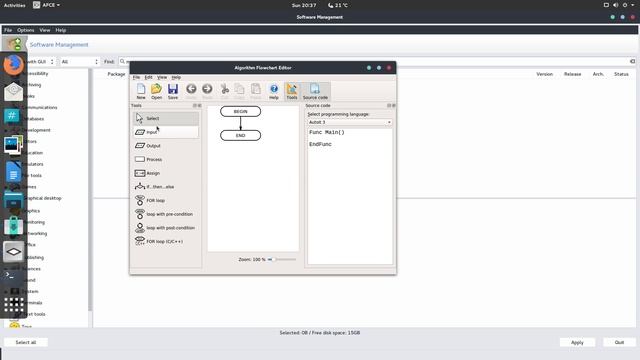Click the Status column header
Viewport: 640px width, 360px height.
tap(621, 74)
